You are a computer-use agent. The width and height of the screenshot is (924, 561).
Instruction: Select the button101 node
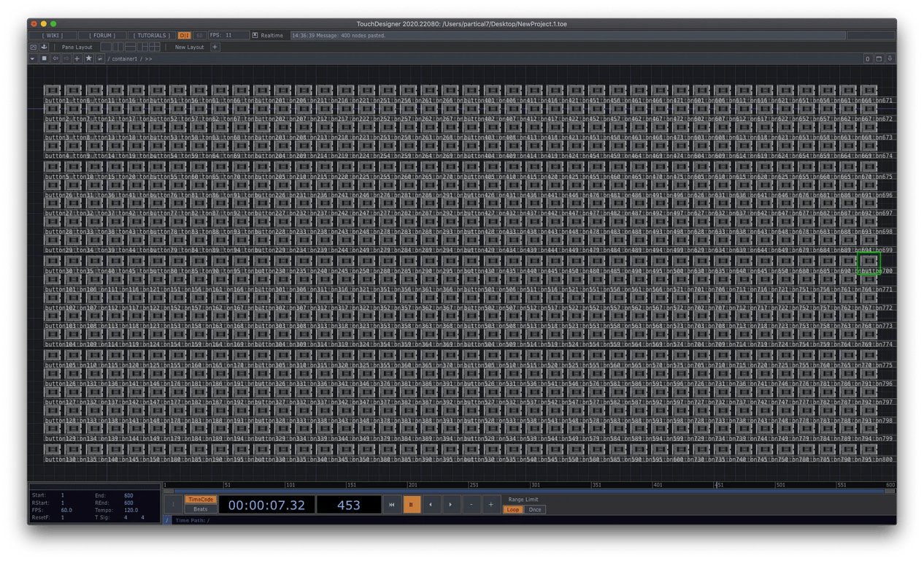[x=53, y=279]
